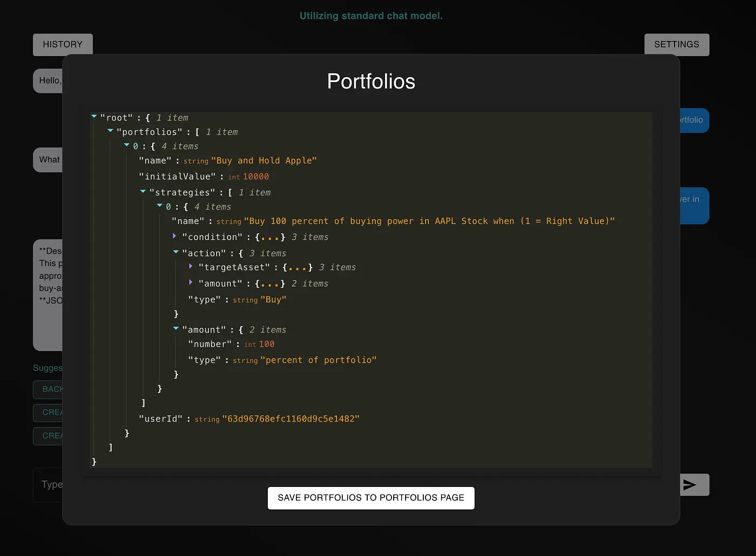Select the "percent of portfolio" value
This screenshot has width=756, height=556.
319,360
